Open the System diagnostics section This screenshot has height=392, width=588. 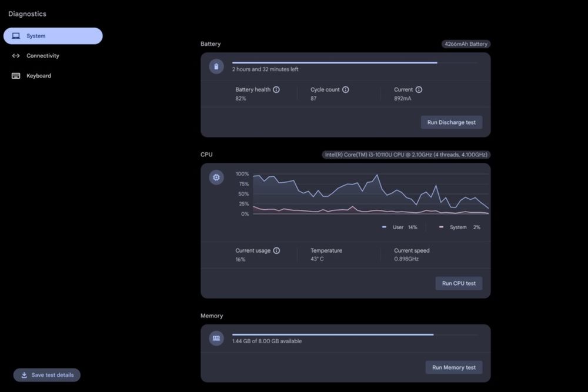(53, 36)
